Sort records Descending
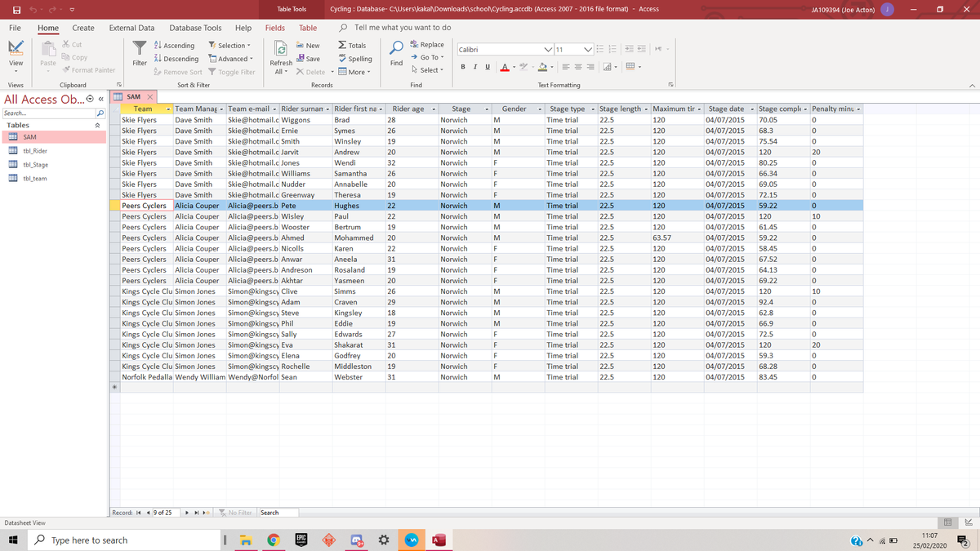 [176, 59]
